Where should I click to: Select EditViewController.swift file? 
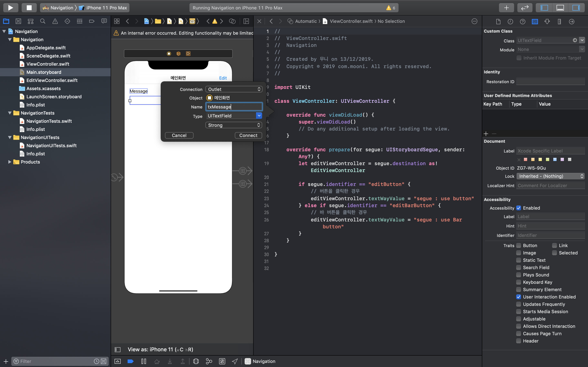coord(52,80)
